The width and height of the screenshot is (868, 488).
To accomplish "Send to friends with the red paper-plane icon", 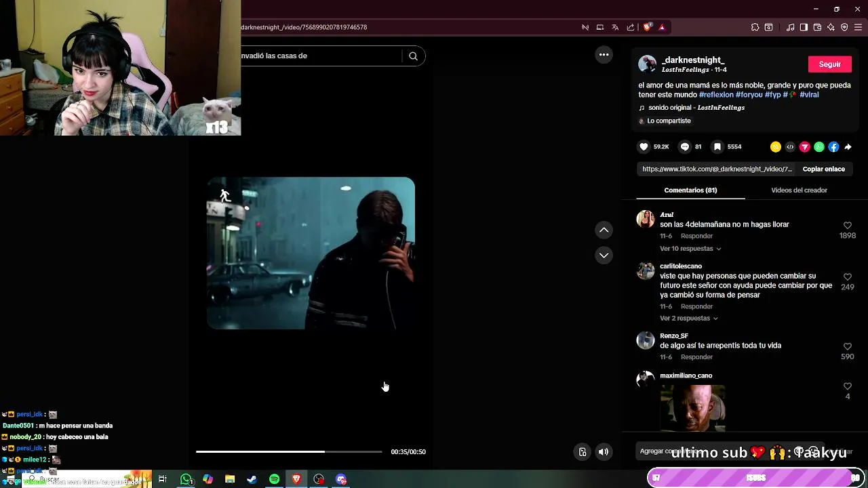I will point(805,147).
